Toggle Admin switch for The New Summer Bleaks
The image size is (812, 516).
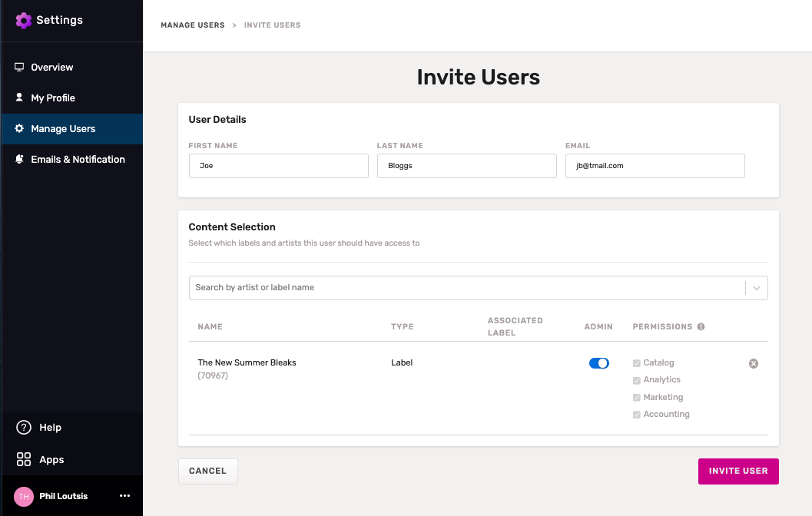(598, 363)
